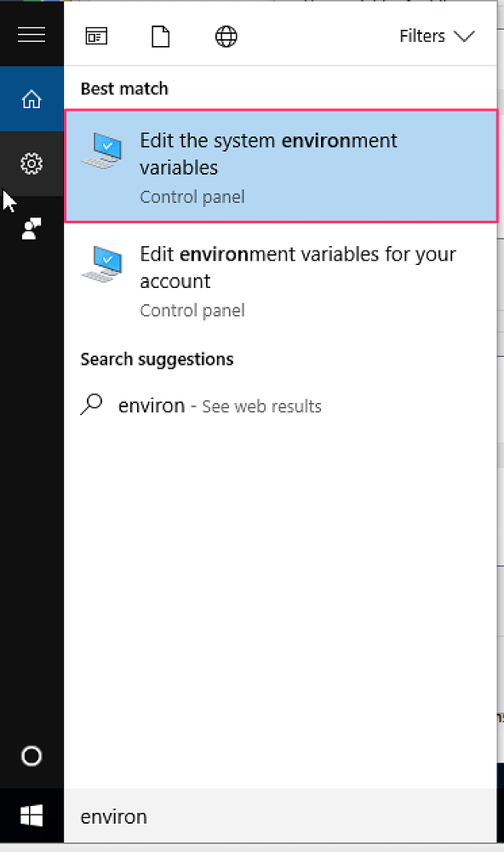Click the search box containing environ
The width and height of the screenshot is (504, 852).
(x=280, y=815)
